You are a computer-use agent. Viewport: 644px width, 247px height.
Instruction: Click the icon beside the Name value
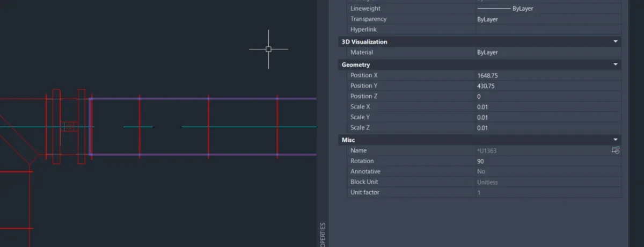[x=616, y=151]
